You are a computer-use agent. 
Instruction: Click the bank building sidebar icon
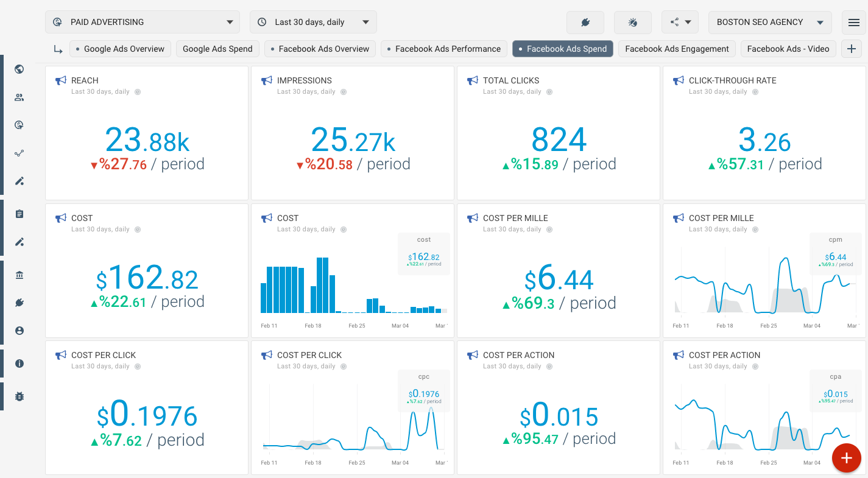click(19, 275)
